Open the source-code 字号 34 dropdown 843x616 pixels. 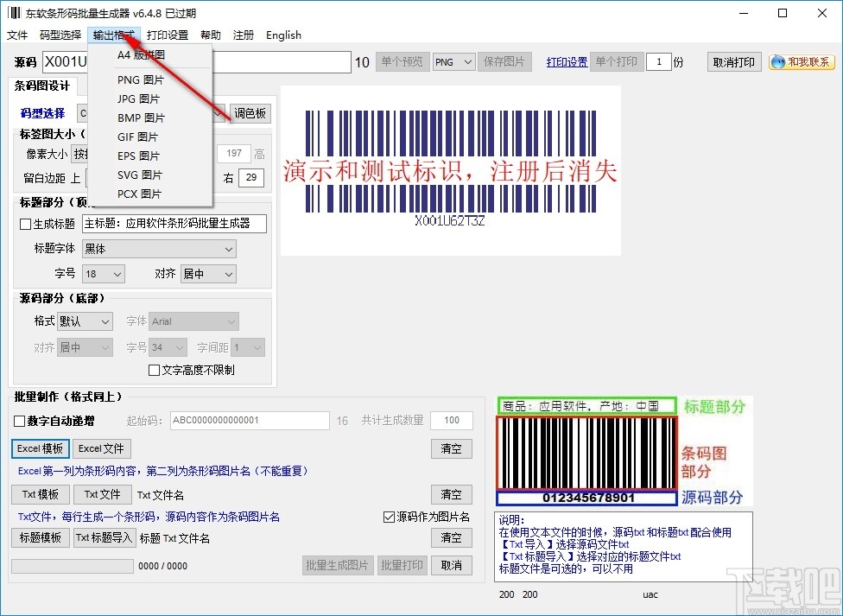pyautogui.click(x=168, y=347)
